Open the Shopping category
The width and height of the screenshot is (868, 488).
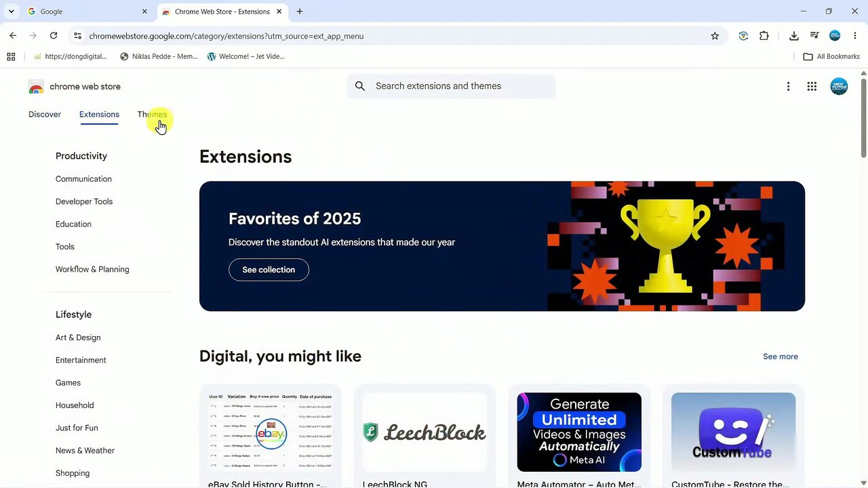pyautogui.click(x=73, y=473)
